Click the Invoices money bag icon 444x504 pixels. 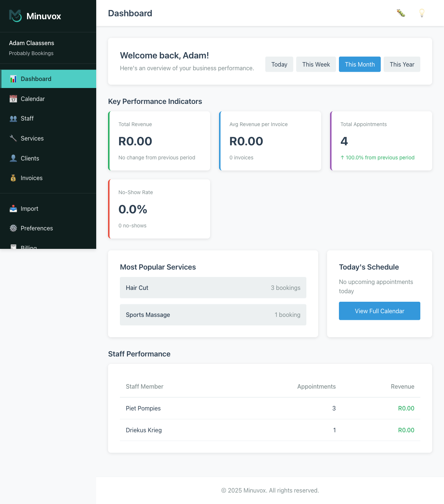[13, 178]
